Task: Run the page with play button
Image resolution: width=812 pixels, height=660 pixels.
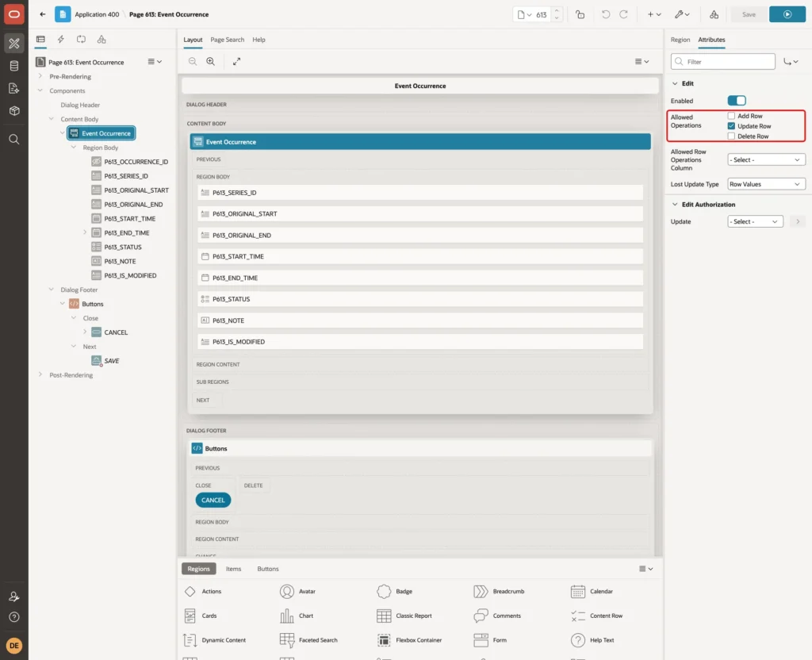Action: pos(787,14)
